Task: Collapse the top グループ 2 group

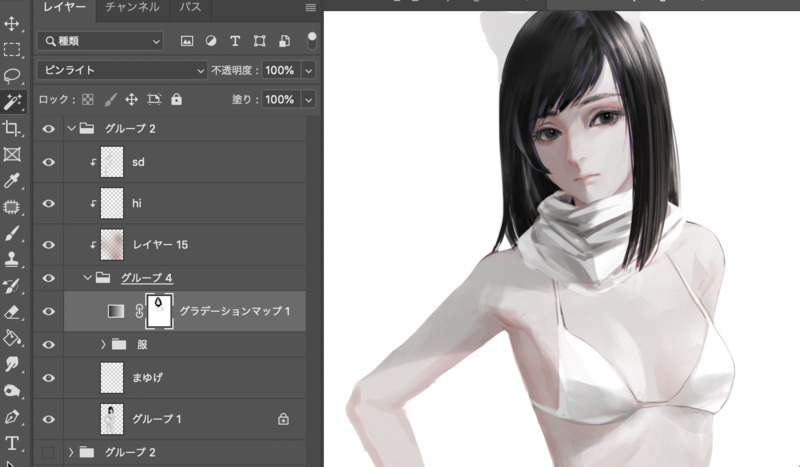Action: [x=71, y=129]
